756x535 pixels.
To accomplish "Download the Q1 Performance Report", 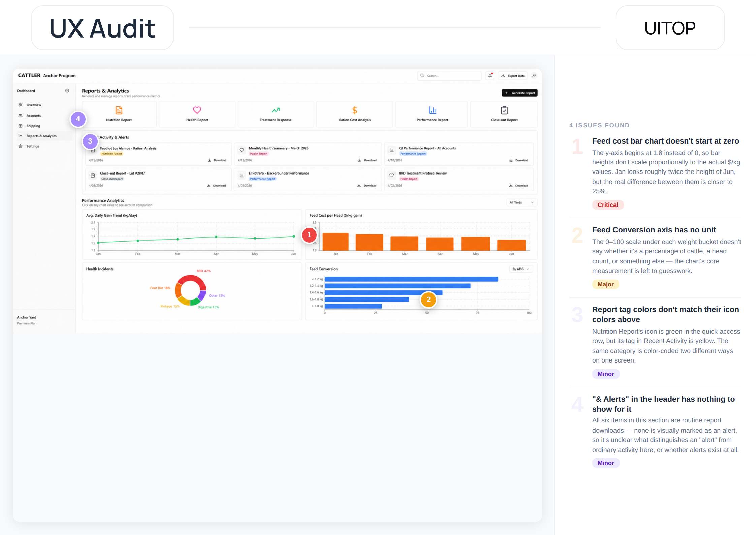I will pyautogui.click(x=518, y=160).
